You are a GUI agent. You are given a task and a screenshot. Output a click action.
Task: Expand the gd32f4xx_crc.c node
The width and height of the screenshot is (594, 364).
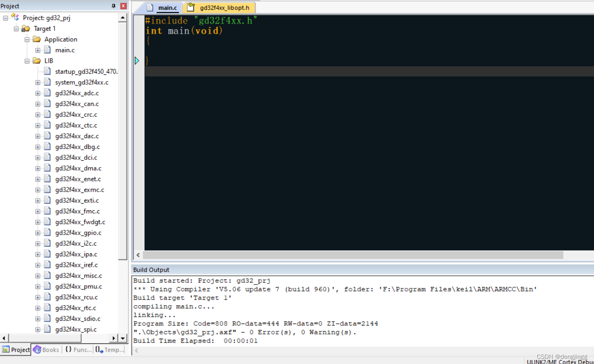pos(38,115)
